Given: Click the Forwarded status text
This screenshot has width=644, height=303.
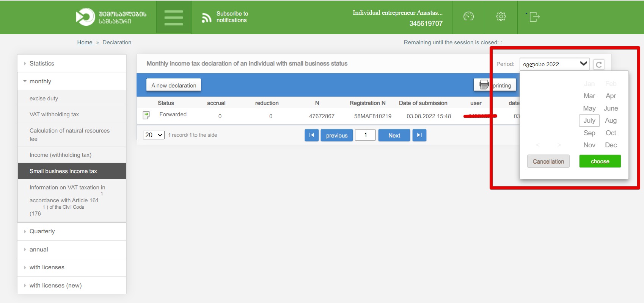Looking at the screenshot, I should [x=173, y=114].
